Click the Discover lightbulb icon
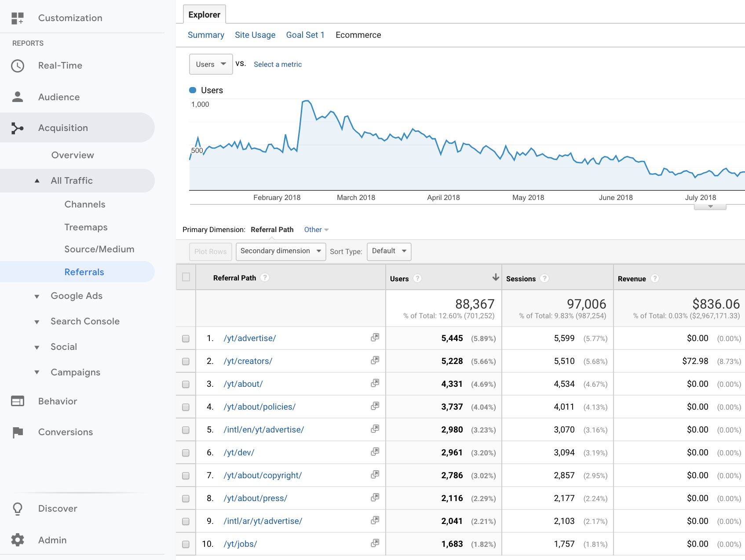Viewport: 745px width, 560px height. tap(18, 509)
